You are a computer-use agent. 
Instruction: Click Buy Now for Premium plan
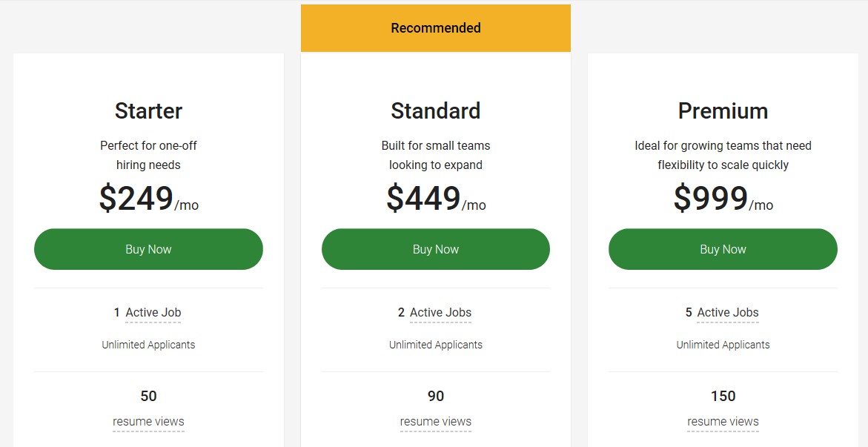coord(723,249)
